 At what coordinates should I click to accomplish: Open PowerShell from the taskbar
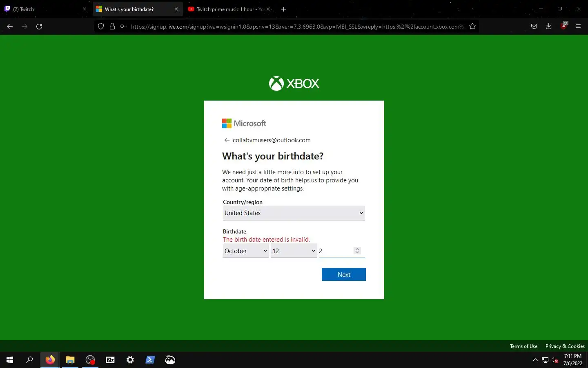click(150, 360)
